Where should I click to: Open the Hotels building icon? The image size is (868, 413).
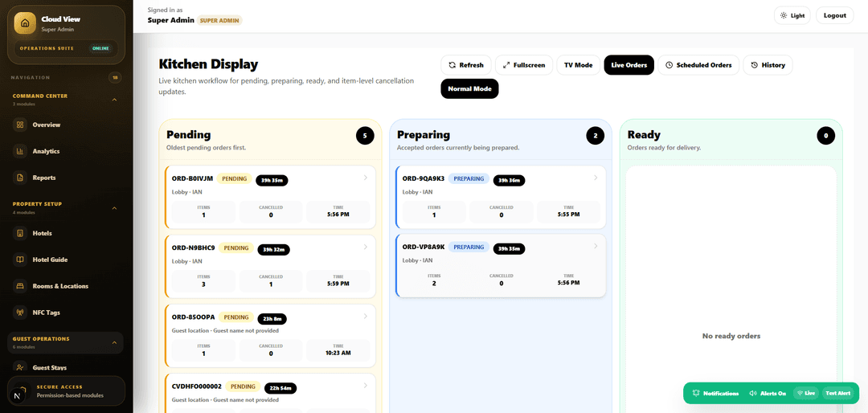[20, 233]
